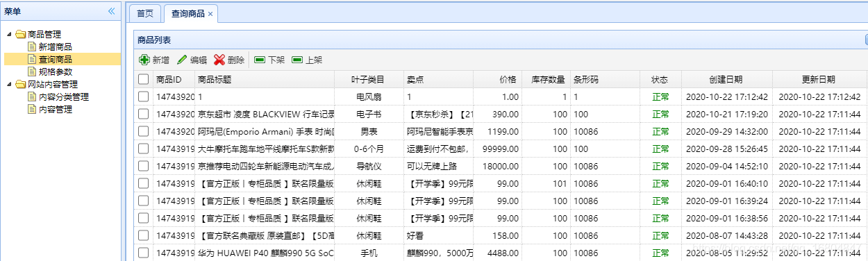Switch to the 首页 tab
Viewport: 868px width, 261px height.
coord(144,14)
